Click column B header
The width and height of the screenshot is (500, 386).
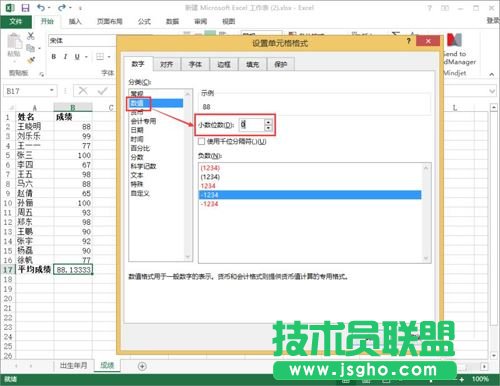point(73,107)
